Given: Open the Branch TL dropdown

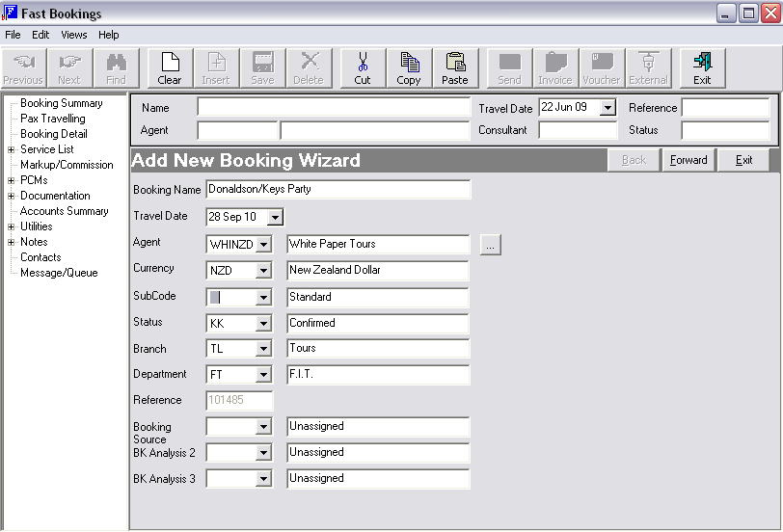Looking at the screenshot, I should (x=263, y=348).
